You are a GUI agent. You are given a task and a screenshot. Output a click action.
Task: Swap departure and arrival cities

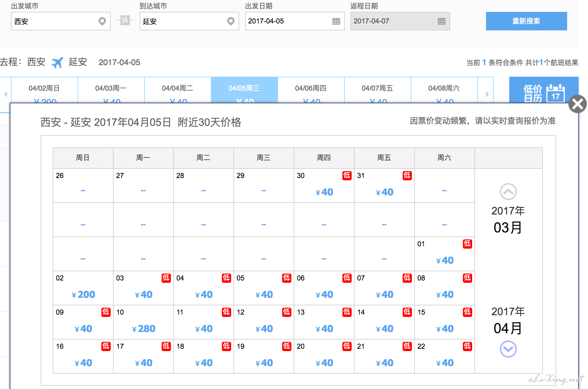[125, 20]
